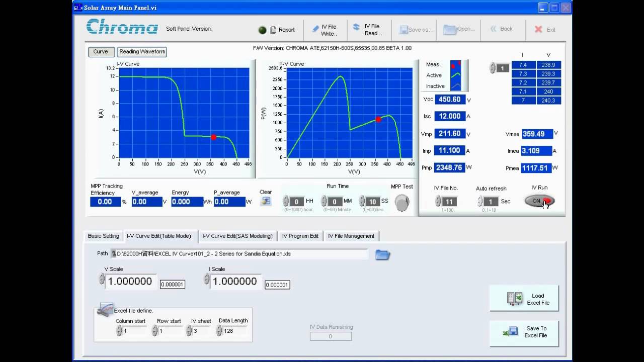The width and height of the screenshot is (644, 362).
Task: Click the V Scale increment field 0.000001
Action: 173,285
